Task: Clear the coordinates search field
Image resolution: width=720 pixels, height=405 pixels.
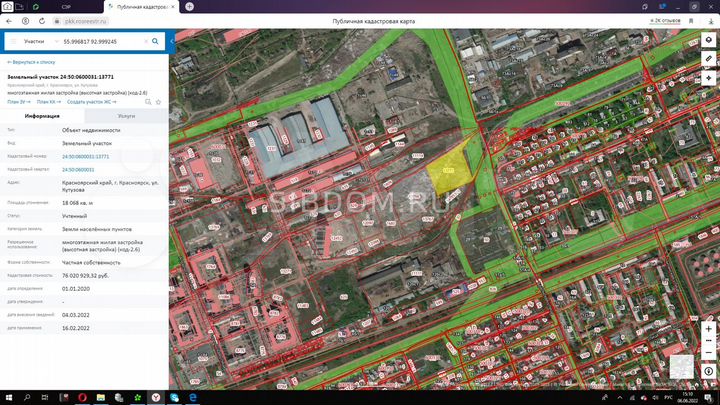Action: (x=146, y=41)
